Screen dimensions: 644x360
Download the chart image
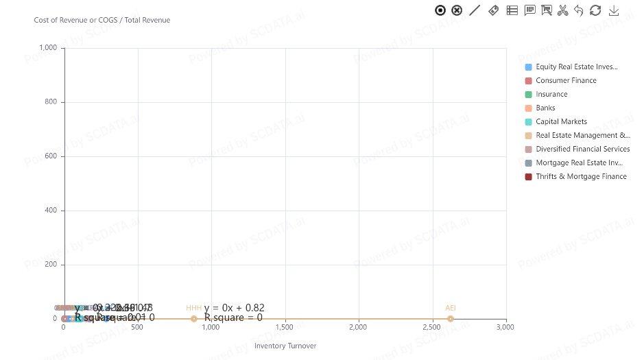(x=614, y=10)
